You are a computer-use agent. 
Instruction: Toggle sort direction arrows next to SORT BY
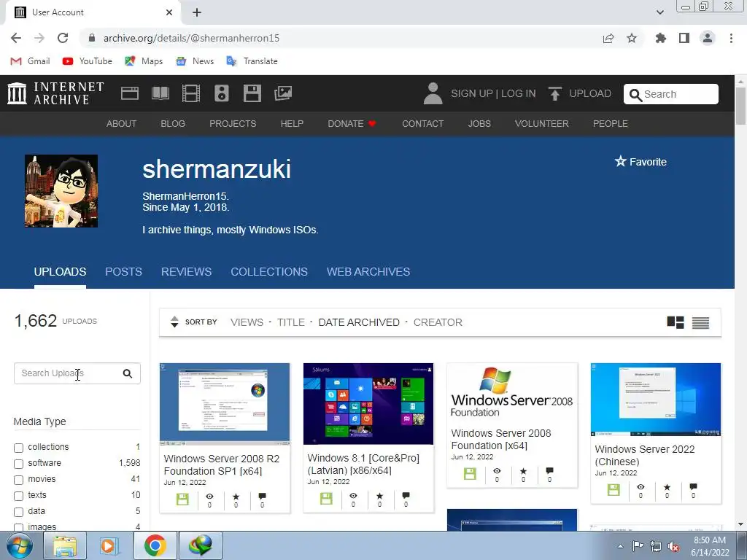174,322
